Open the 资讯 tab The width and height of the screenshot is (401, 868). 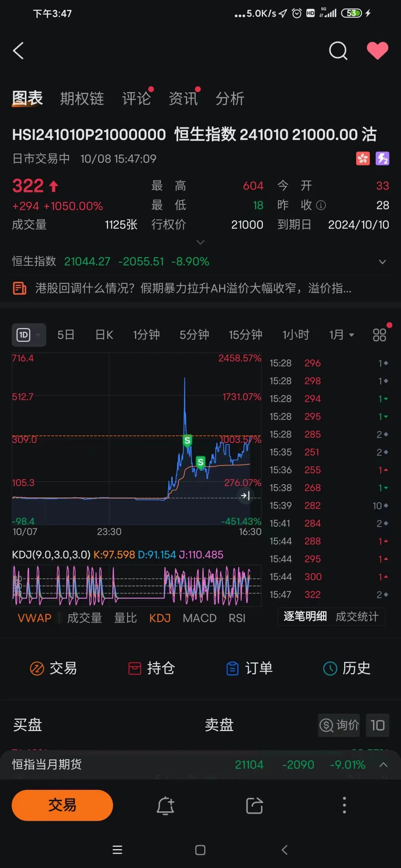click(x=183, y=99)
